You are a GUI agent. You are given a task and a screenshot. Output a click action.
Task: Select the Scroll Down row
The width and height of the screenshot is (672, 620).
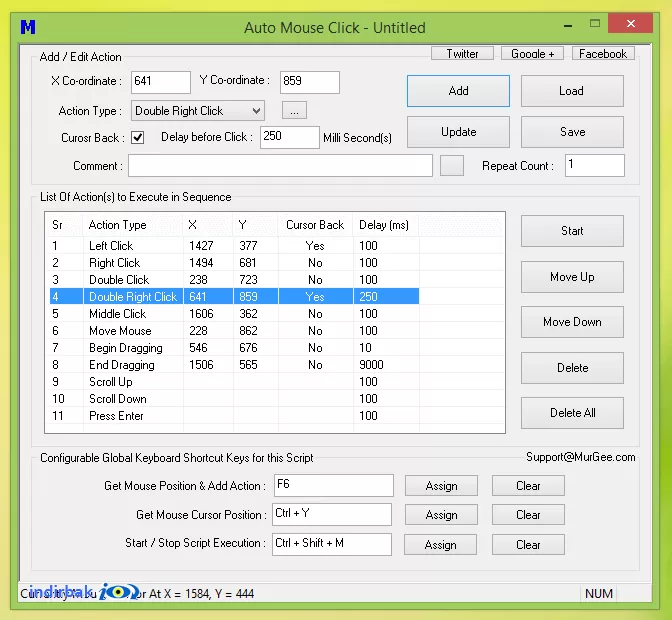[x=234, y=399]
